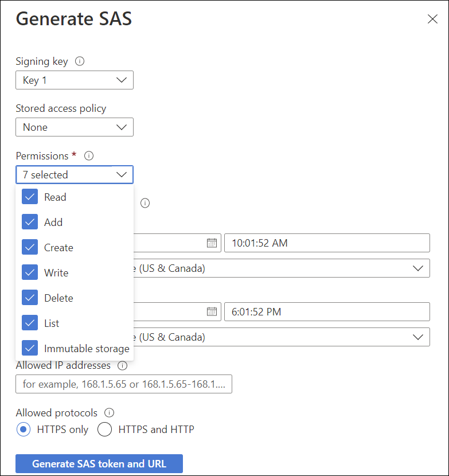Click the Allowed protocols info icon
The width and height of the screenshot is (449, 476).
pyautogui.click(x=109, y=413)
